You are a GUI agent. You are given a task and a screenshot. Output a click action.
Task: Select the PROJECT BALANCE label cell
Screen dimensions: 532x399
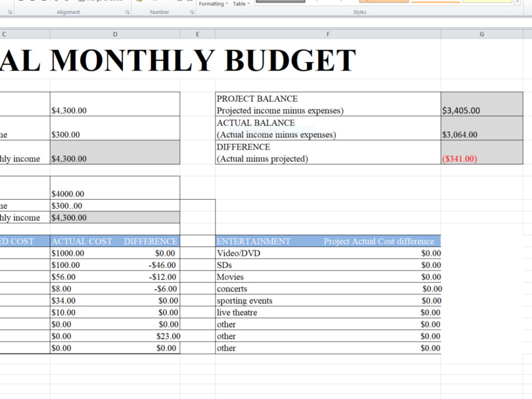328,104
